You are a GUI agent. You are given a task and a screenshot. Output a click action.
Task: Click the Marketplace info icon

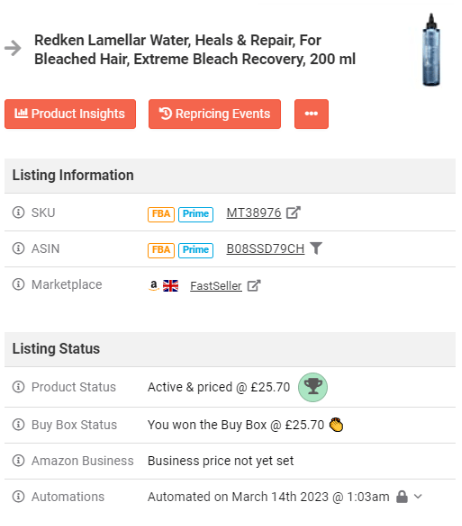tap(18, 284)
